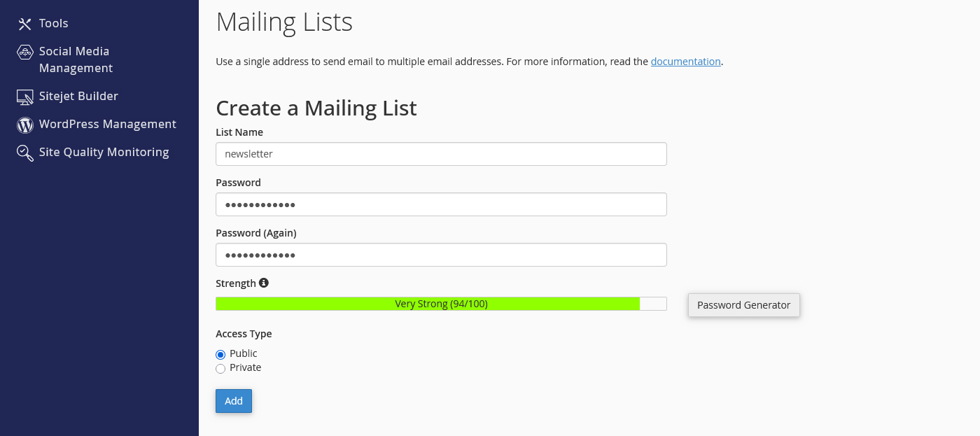Click the info icon beside Strength
The width and height of the screenshot is (980, 436).
(x=264, y=282)
